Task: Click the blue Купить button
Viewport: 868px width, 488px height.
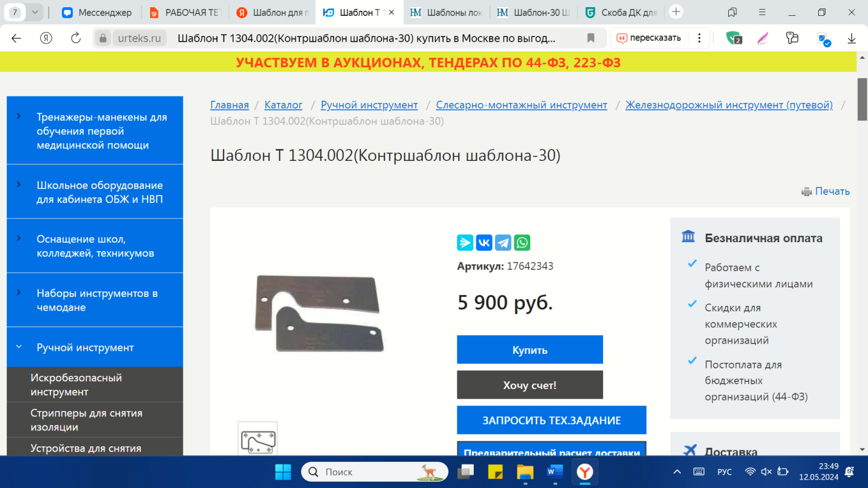Action: 530,350
